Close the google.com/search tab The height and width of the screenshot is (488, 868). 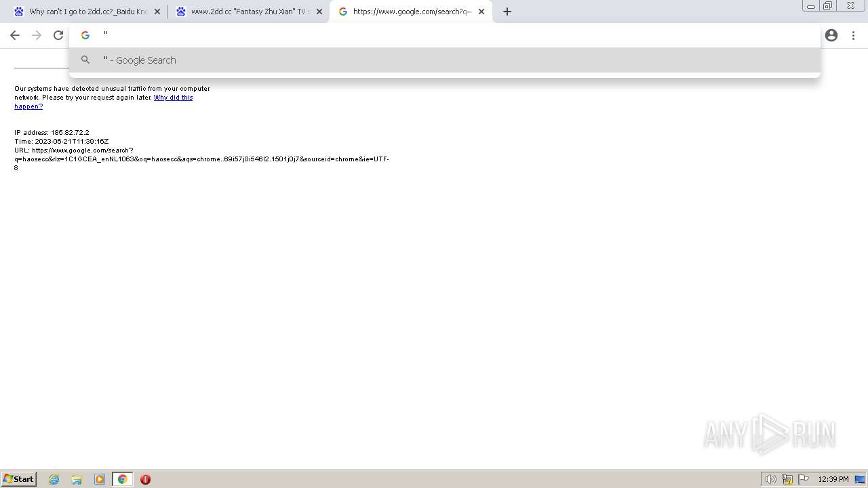tap(481, 12)
